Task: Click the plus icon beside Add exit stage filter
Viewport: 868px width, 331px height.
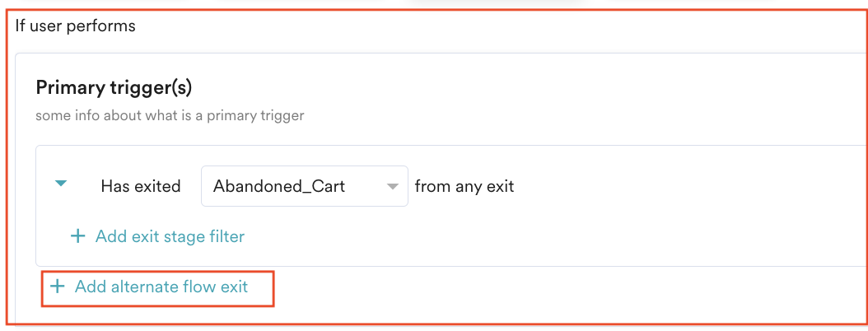Action: point(77,236)
